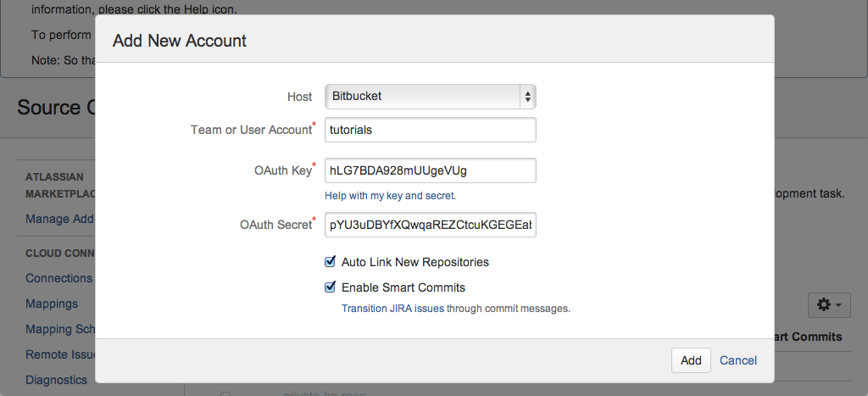The image size is (868, 396).
Task: Open Mappings in the sidebar
Action: (52, 304)
